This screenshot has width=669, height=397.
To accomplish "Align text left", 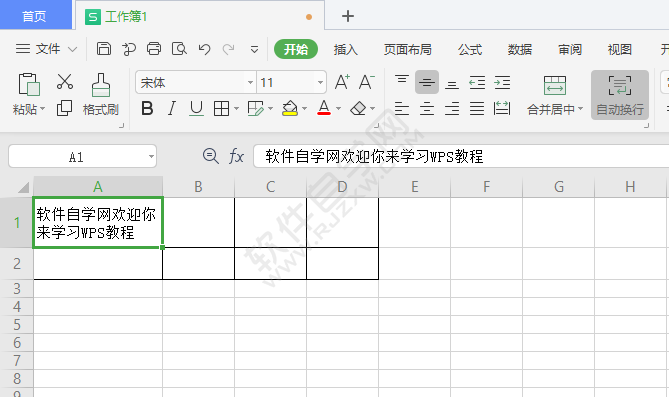I will click(401, 108).
